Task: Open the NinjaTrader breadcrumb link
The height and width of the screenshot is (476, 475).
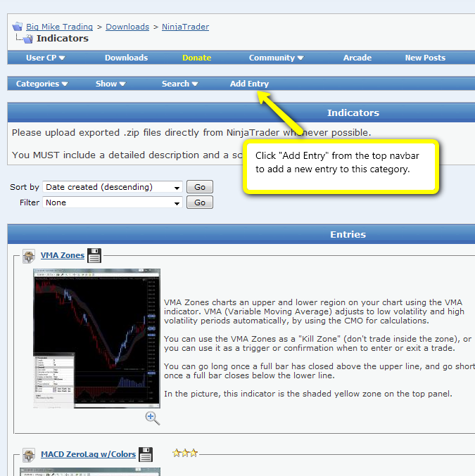Action: 185,27
